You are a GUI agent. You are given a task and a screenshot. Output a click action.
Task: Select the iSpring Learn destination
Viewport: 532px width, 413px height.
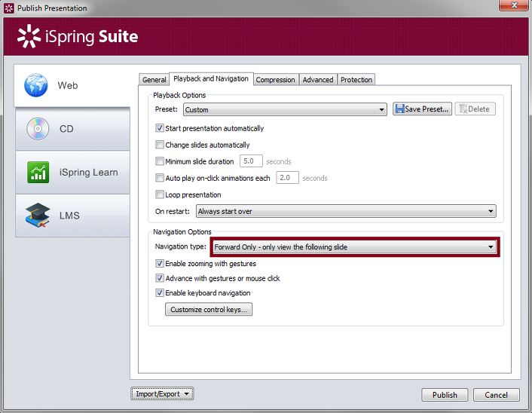pyautogui.click(x=72, y=173)
